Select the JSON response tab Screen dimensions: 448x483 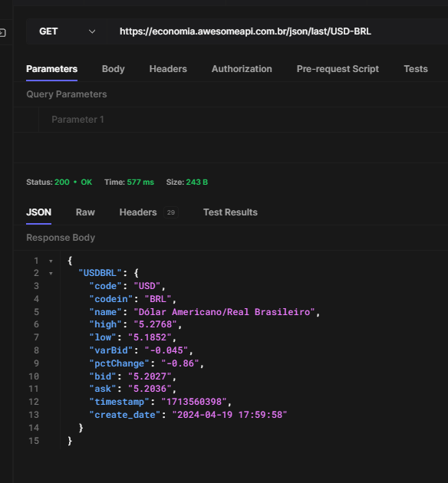pyautogui.click(x=39, y=212)
